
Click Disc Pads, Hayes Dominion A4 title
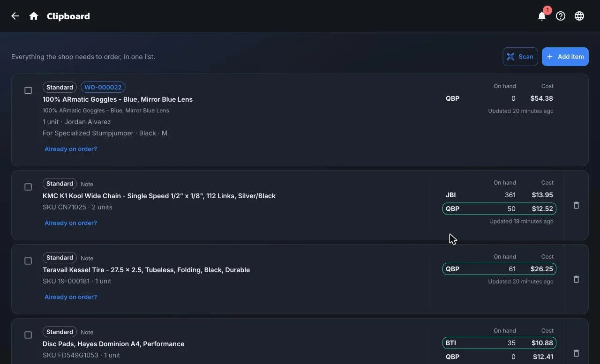click(x=113, y=344)
